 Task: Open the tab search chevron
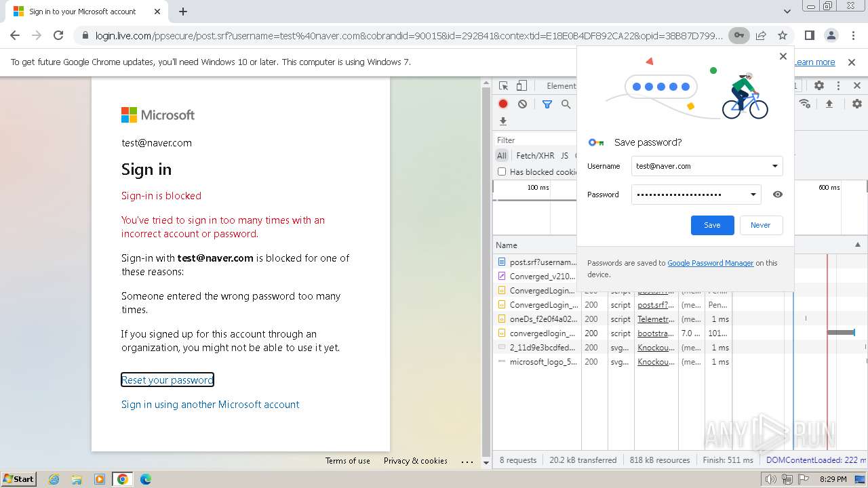click(x=787, y=12)
